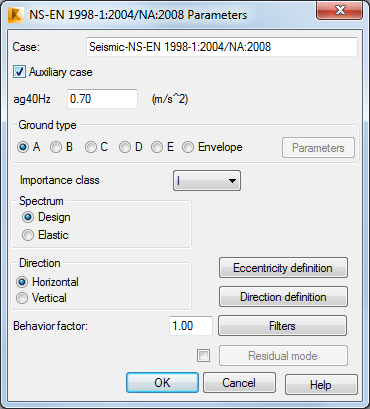370x409 pixels.
Task: Click the Robot application icon in title bar
Action: coord(16,15)
